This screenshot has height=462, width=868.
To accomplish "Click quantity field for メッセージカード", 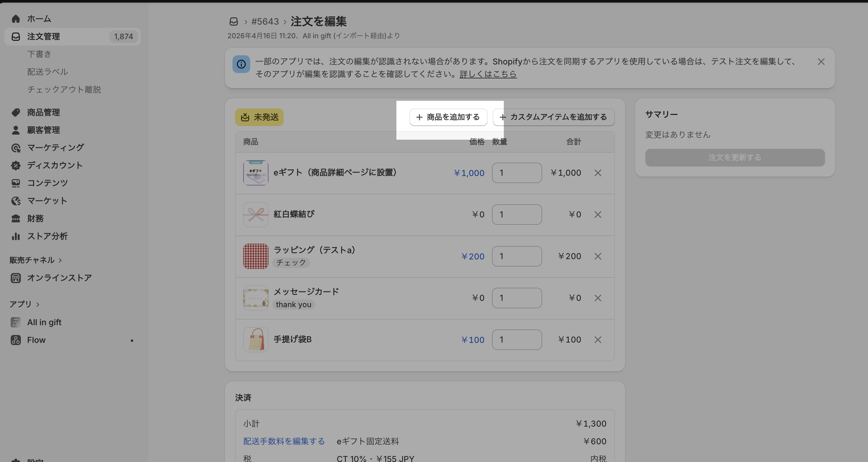I will pyautogui.click(x=516, y=298).
